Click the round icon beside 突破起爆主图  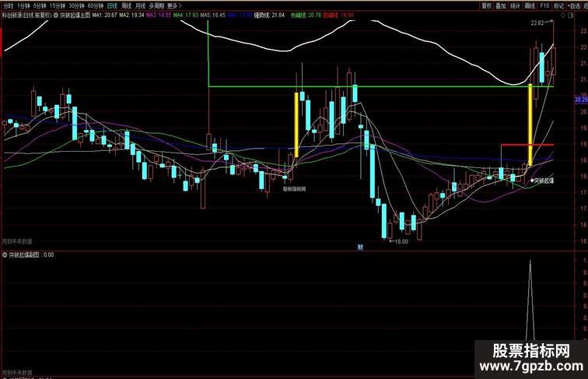(x=56, y=16)
